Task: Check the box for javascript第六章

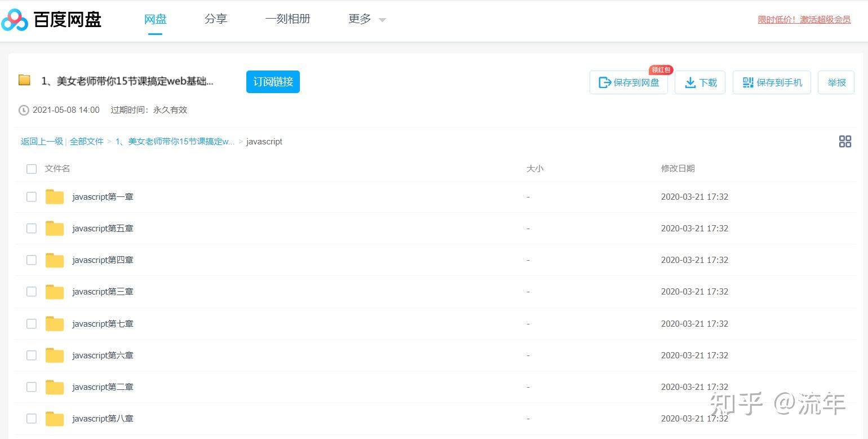Action: pos(32,355)
